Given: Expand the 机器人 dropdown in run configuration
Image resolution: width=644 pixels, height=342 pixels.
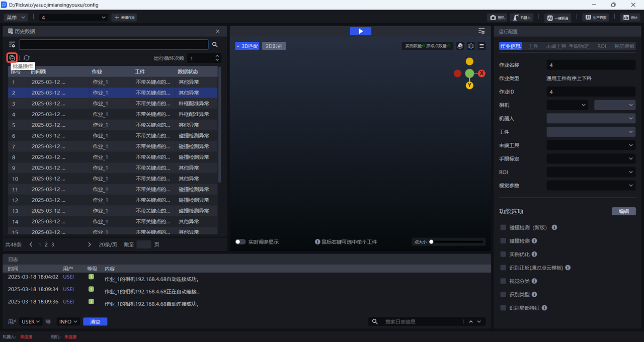Looking at the screenshot, I should (591, 119).
